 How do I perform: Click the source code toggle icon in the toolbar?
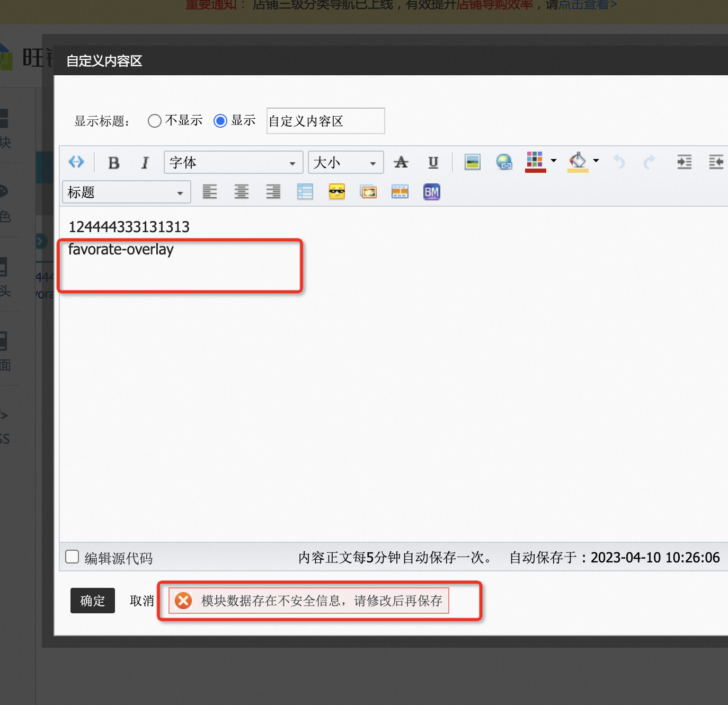tap(76, 162)
